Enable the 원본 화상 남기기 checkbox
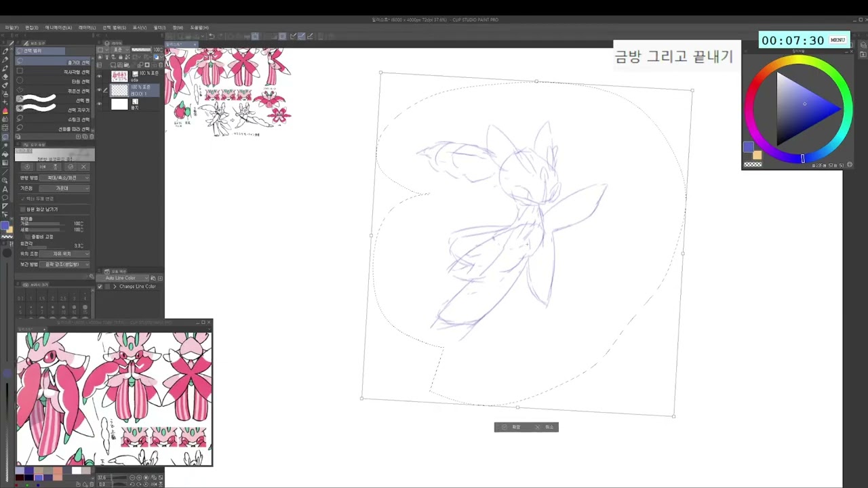 (23, 209)
